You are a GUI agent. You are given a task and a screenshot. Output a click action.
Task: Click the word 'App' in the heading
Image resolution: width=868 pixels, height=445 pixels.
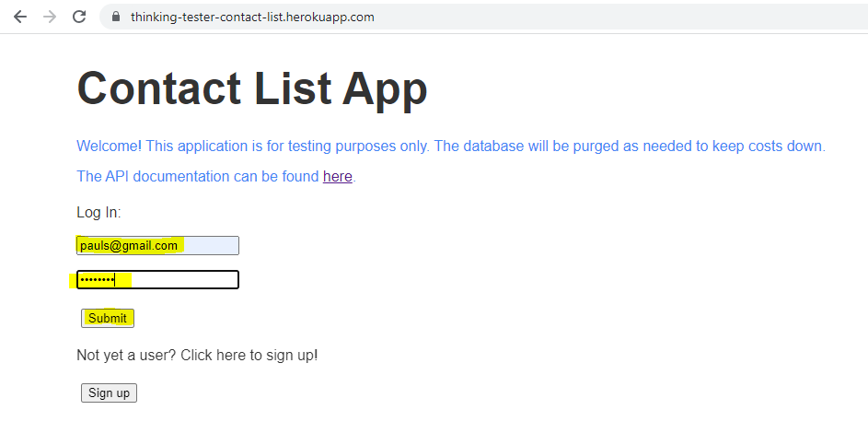(385, 91)
